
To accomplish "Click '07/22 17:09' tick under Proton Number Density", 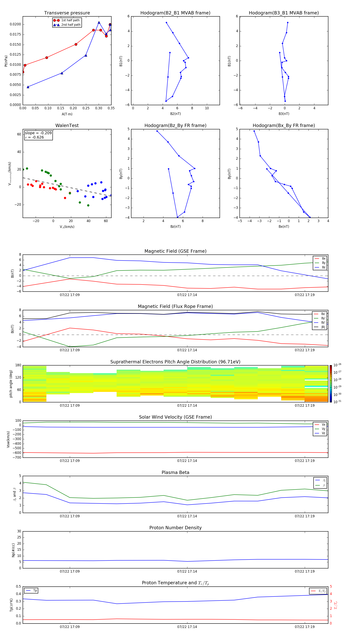I will (x=70, y=571).
